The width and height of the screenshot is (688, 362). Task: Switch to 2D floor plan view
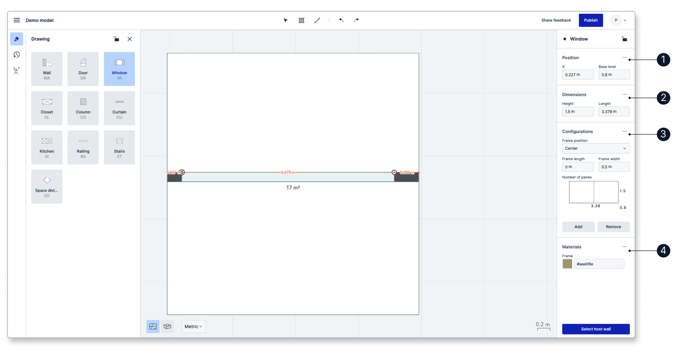pos(153,326)
